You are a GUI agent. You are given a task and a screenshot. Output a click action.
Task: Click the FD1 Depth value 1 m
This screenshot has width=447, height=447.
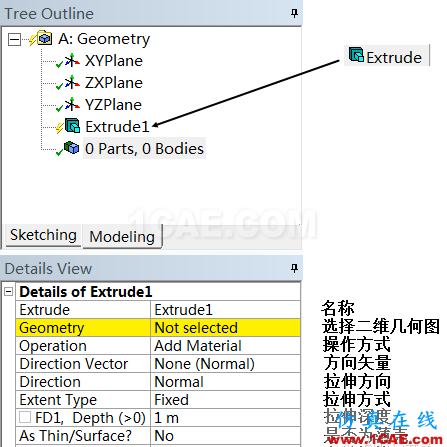click(x=225, y=418)
